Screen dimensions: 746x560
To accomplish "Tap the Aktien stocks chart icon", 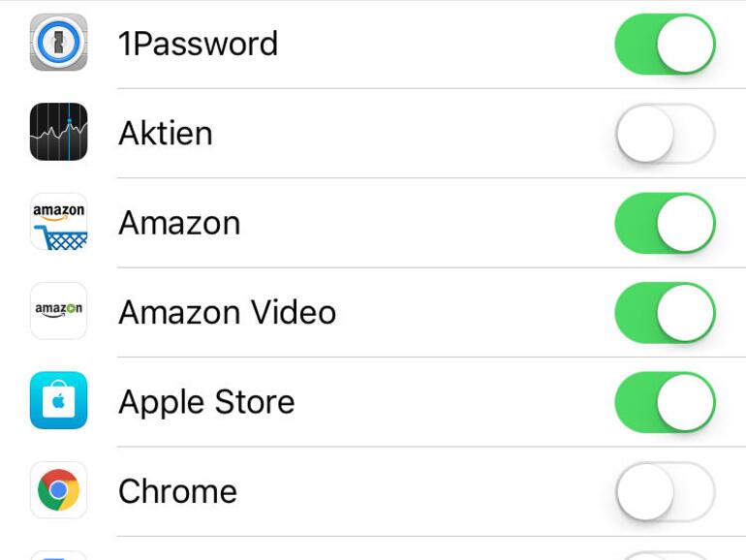I will (x=59, y=133).
